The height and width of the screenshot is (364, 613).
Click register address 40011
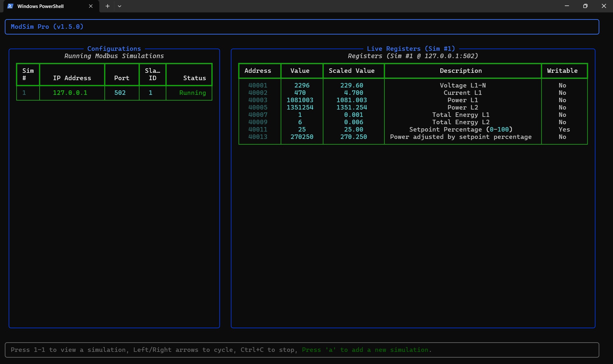pyautogui.click(x=258, y=130)
